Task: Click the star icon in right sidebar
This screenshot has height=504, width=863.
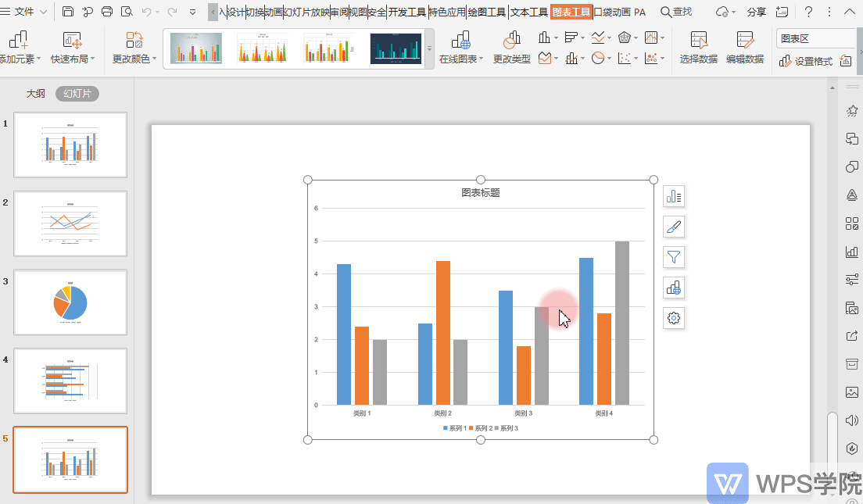Action: point(852,111)
